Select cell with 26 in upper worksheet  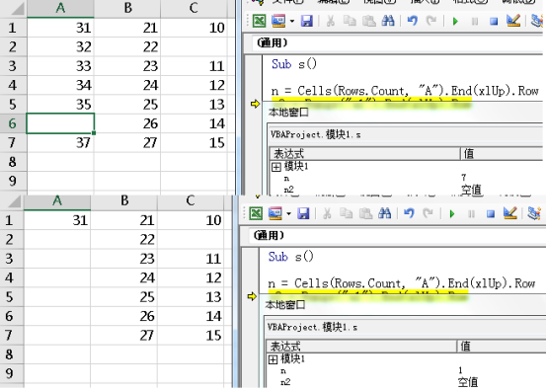coord(127,123)
